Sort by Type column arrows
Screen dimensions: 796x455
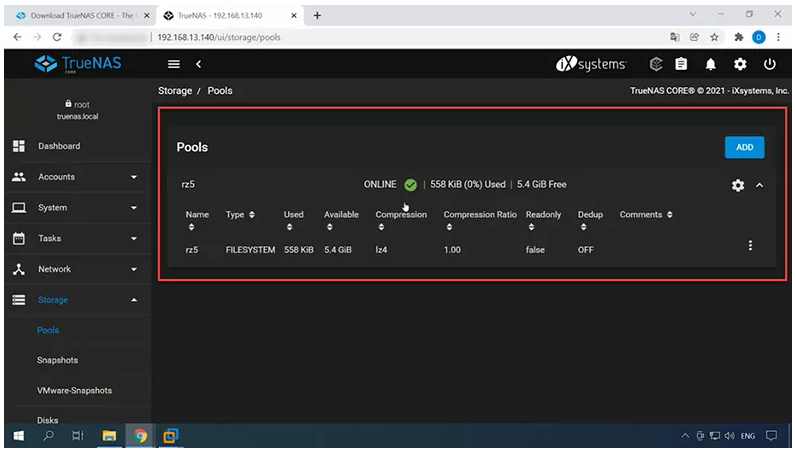pos(252,215)
